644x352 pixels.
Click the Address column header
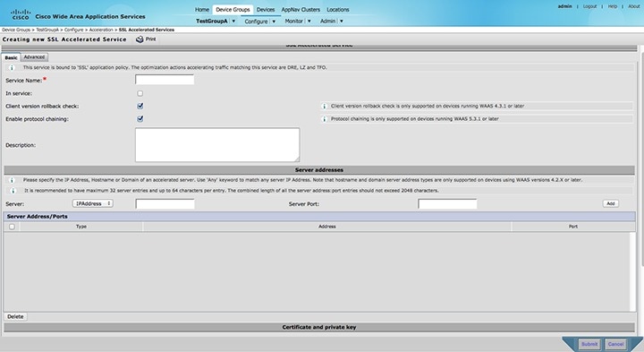[x=327, y=227]
